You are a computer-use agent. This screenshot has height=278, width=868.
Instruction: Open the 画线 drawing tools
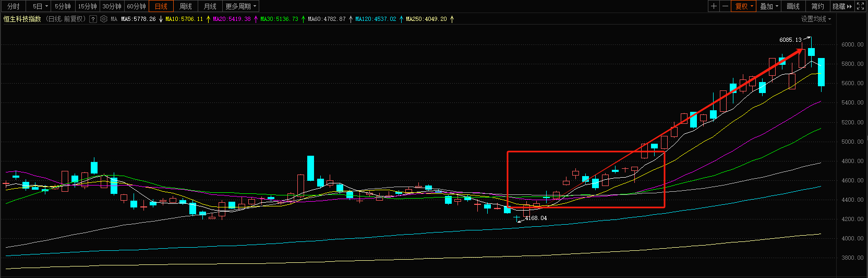(x=793, y=6)
